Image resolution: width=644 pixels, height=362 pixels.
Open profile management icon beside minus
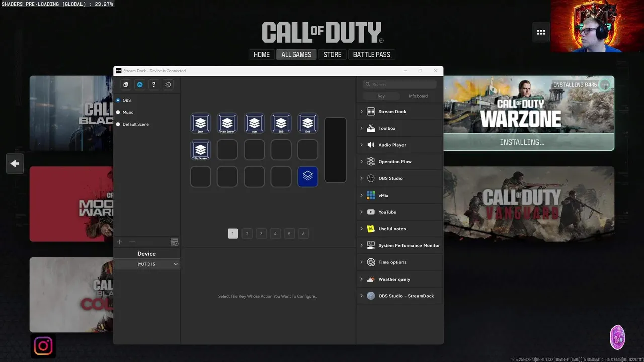click(175, 242)
